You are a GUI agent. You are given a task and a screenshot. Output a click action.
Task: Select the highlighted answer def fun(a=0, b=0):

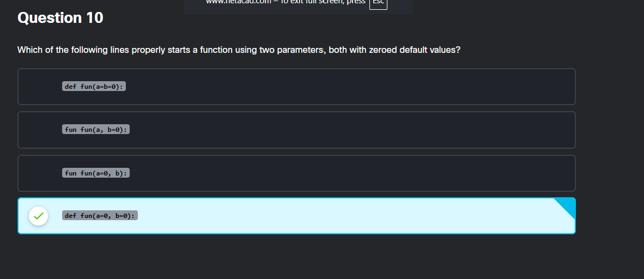296,216
